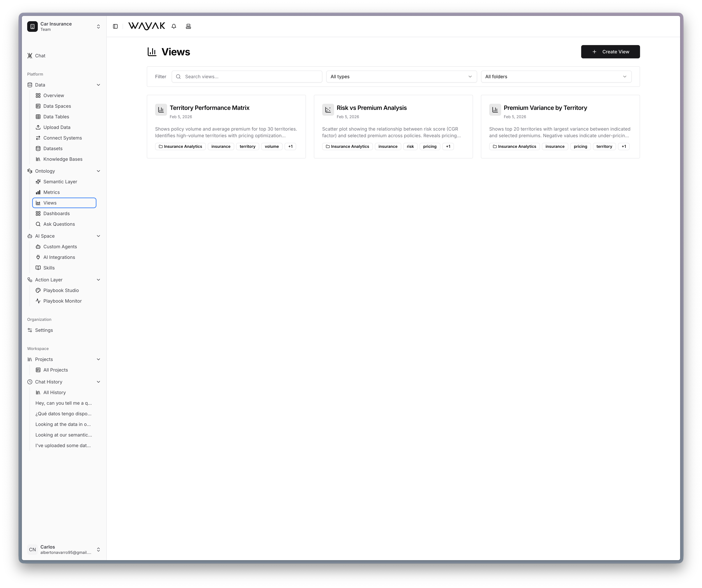The height and width of the screenshot is (588, 702).
Task: Click the Ask Questions search icon
Action: click(x=38, y=224)
